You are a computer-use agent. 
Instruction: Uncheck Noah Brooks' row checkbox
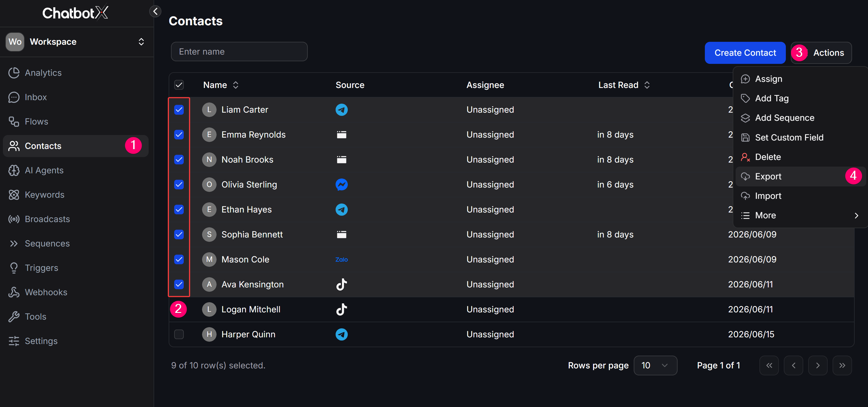tap(179, 160)
